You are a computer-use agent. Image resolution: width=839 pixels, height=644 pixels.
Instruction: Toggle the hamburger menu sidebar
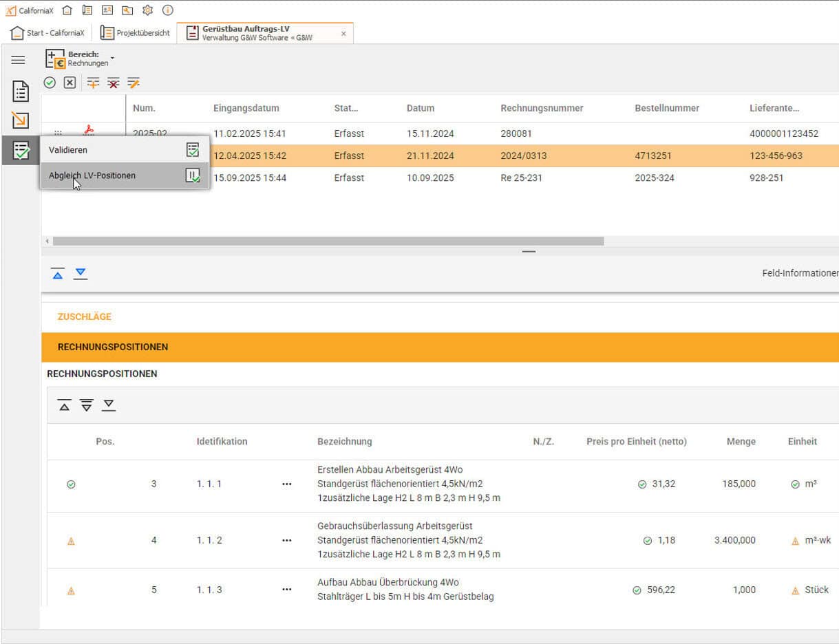[19, 60]
